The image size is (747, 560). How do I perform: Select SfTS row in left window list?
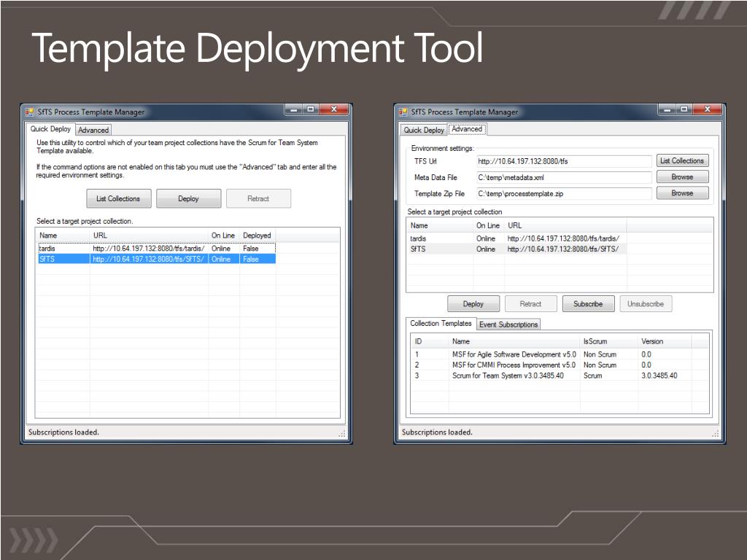pyautogui.click(x=156, y=259)
